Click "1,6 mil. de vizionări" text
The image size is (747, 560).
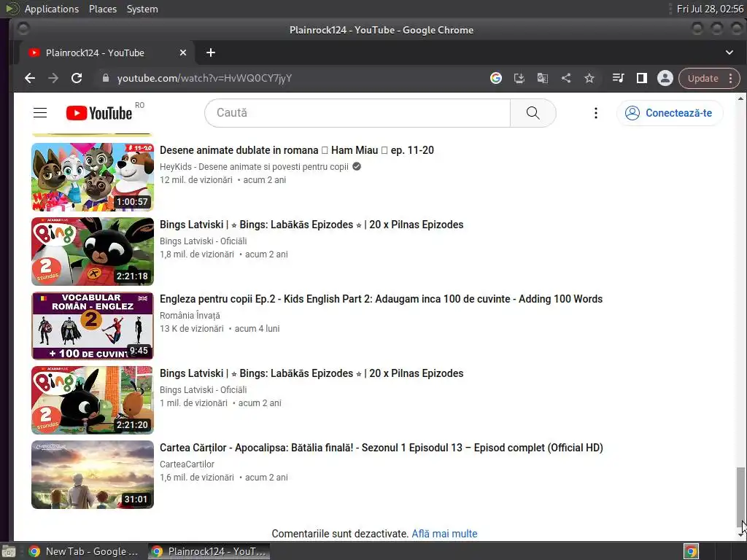click(x=197, y=477)
